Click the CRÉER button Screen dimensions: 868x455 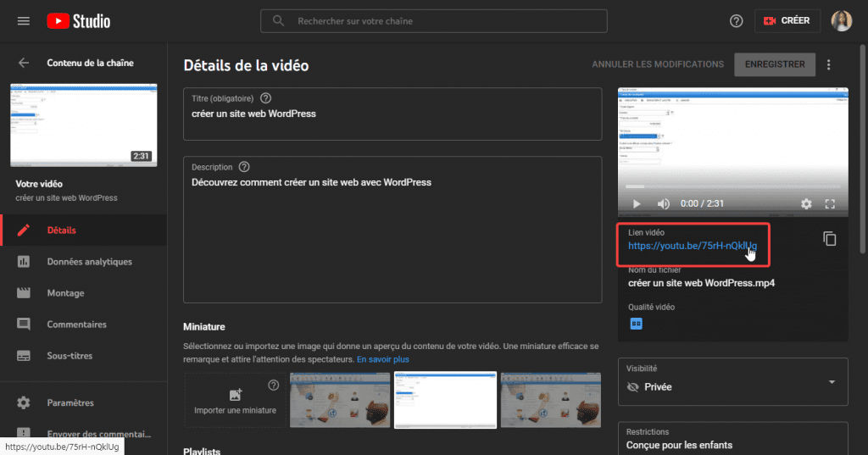(x=787, y=21)
